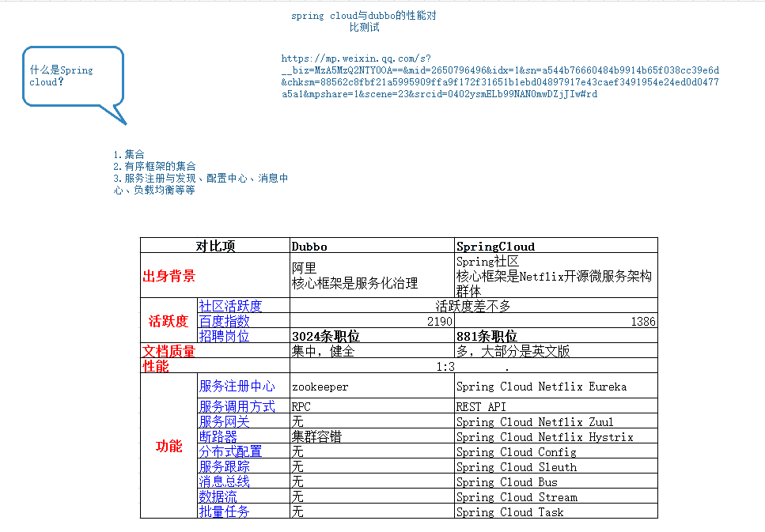This screenshot has height=532, width=765.
Task: Click the 集合 numbered list link
Action: (133, 155)
